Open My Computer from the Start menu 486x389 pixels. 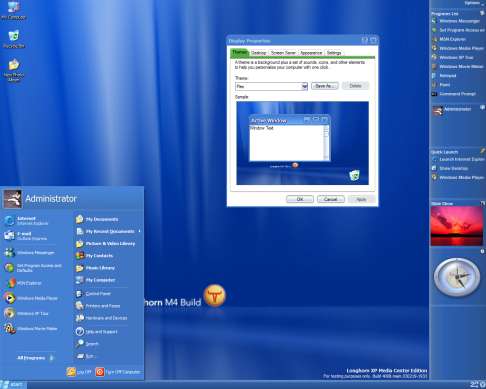pos(96,280)
